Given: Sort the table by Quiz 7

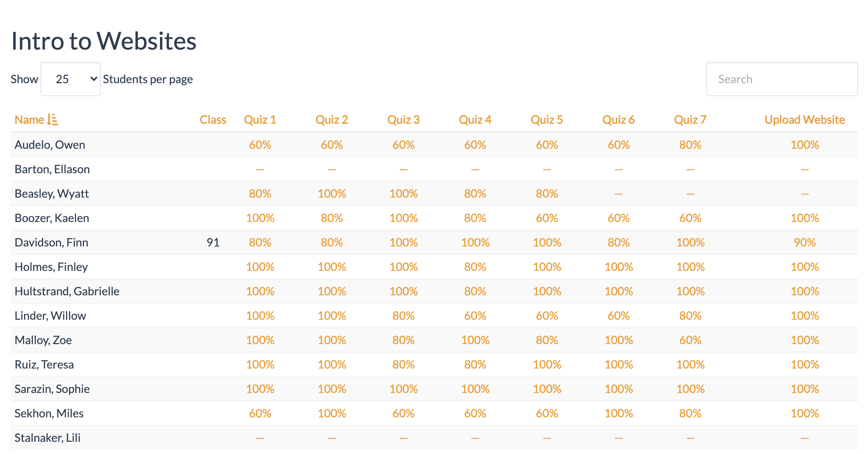Looking at the screenshot, I should tap(691, 120).
